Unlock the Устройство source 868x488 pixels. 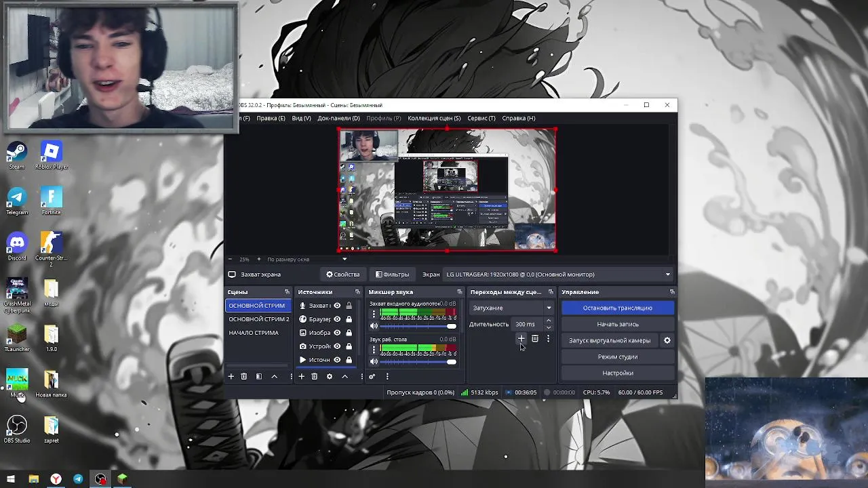click(x=349, y=346)
